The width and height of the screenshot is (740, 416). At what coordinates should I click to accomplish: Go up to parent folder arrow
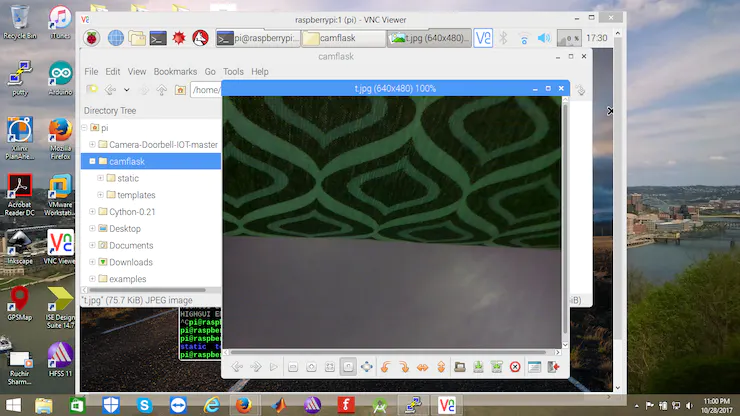click(162, 89)
